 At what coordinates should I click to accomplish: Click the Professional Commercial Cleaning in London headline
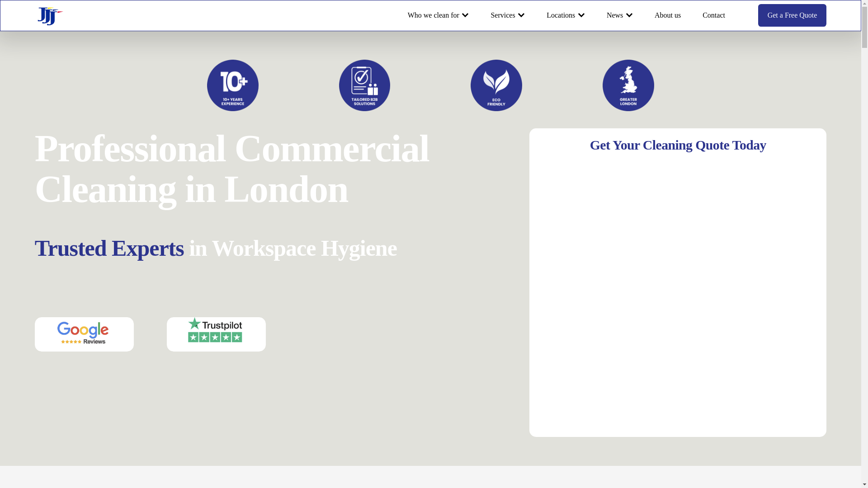tap(232, 169)
